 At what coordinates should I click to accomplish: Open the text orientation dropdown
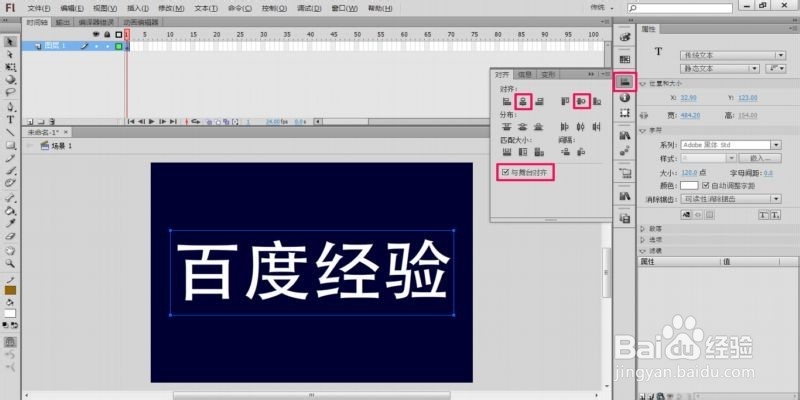[x=778, y=68]
